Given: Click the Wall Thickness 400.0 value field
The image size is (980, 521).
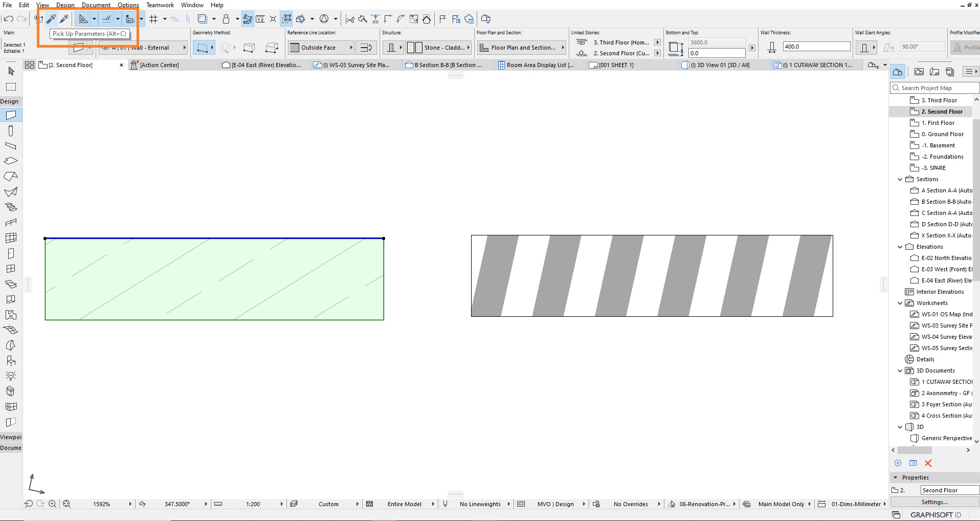Looking at the screenshot, I should tap(815, 46).
